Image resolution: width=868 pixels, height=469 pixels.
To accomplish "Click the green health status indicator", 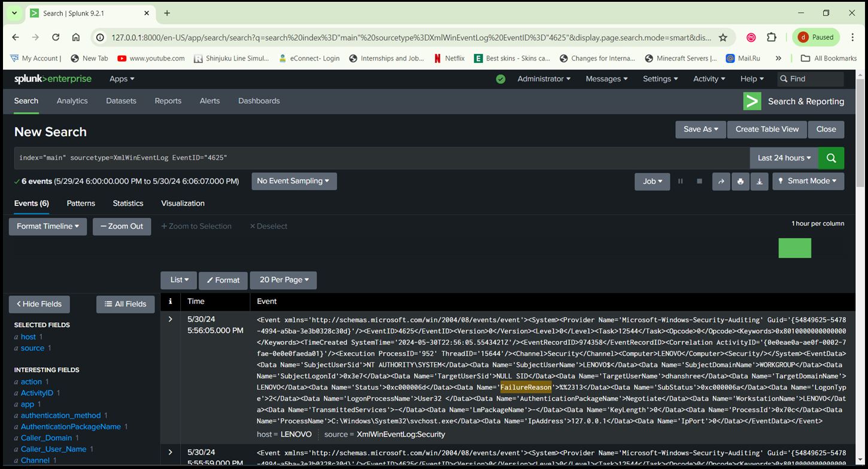I will coord(500,78).
